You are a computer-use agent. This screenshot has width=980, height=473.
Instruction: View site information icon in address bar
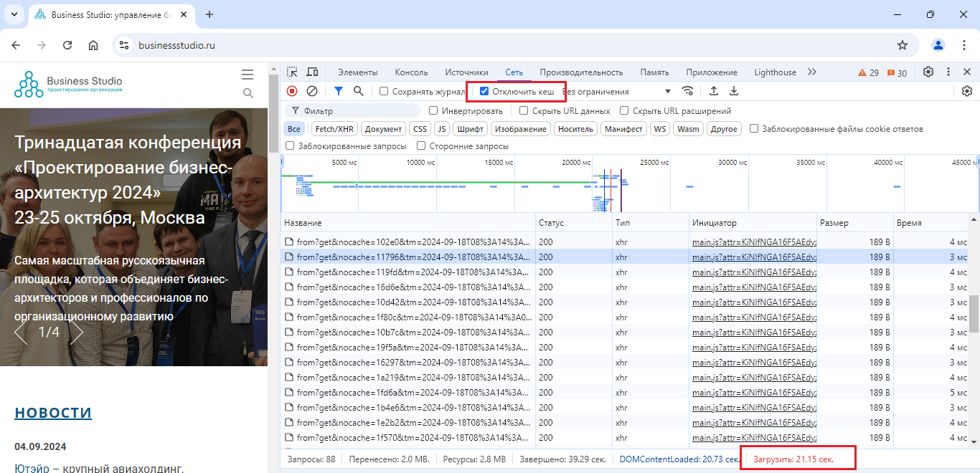[124, 45]
